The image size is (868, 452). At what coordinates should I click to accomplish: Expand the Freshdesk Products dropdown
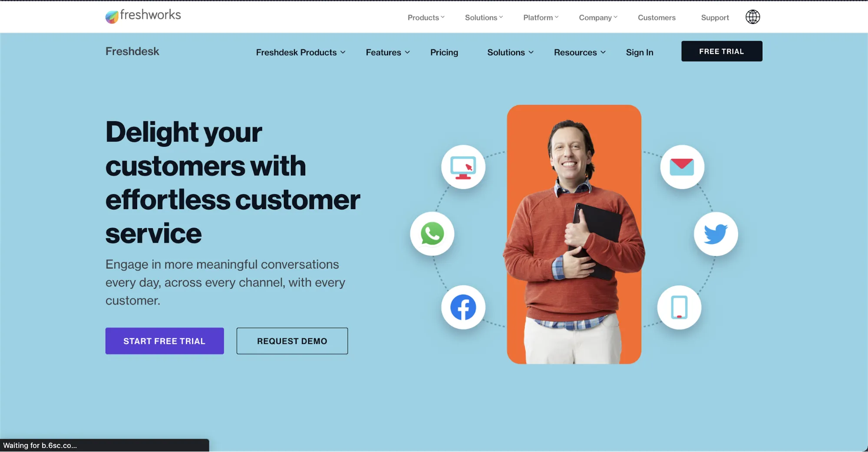point(300,52)
